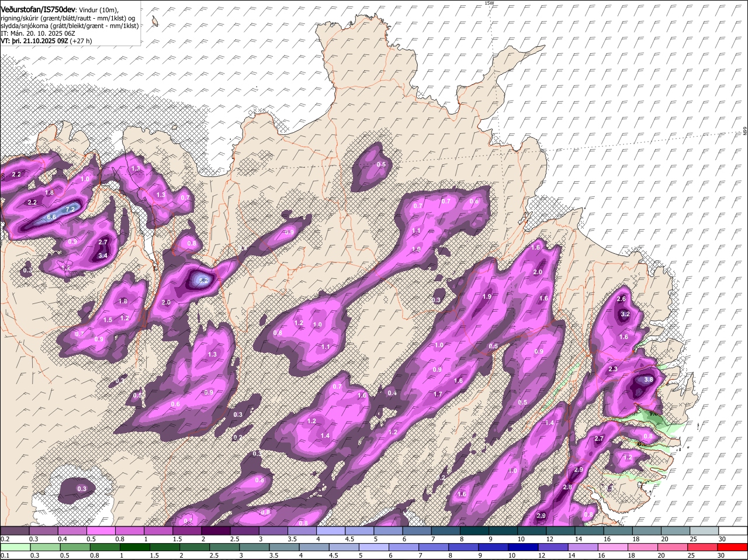The image size is (748, 560).
Task: Click the 7.2 precipitation value on the map
Action: tap(71, 209)
